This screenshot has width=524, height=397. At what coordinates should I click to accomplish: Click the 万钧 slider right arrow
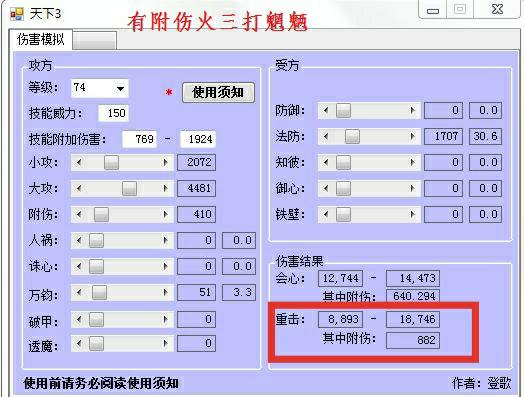pyautogui.click(x=165, y=292)
